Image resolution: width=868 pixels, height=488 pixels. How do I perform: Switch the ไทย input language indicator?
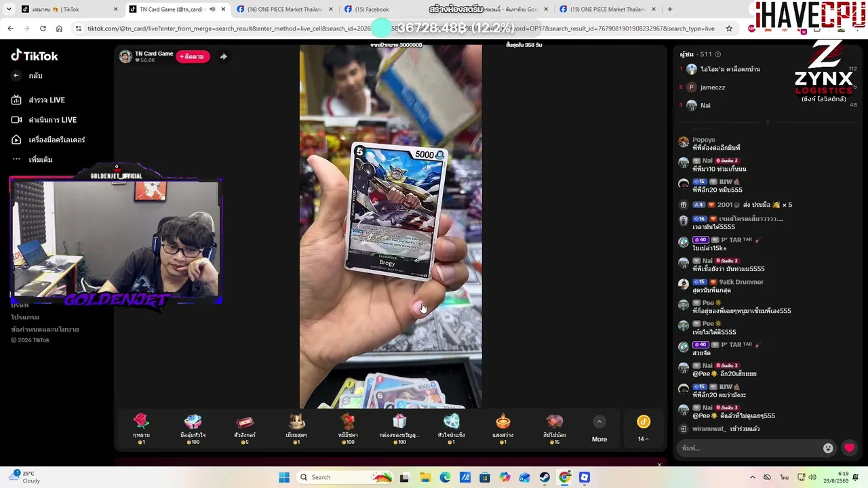[785, 477]
